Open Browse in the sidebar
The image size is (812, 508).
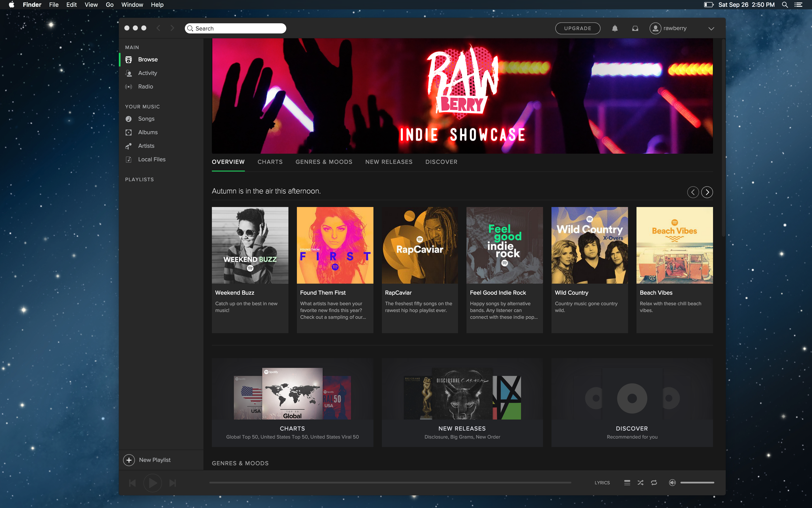[x=148, y=59]
